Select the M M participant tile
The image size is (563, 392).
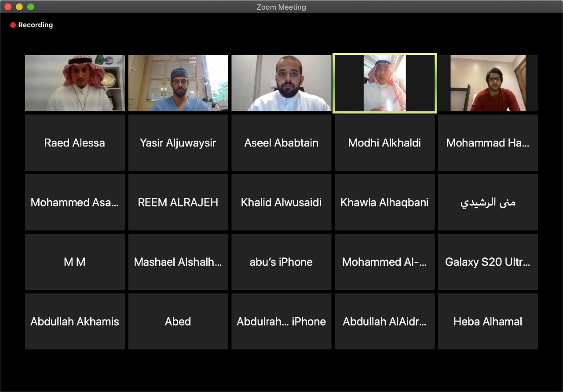click(x=75, y=262)
